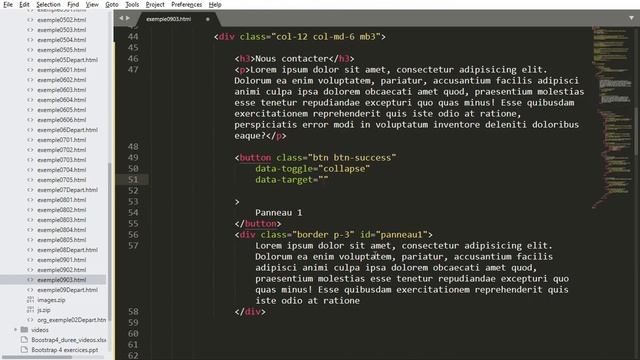Go to previous tab with left arrow
Image resolution: width=640 pixels, height=360 pixels.
(121, 18)
